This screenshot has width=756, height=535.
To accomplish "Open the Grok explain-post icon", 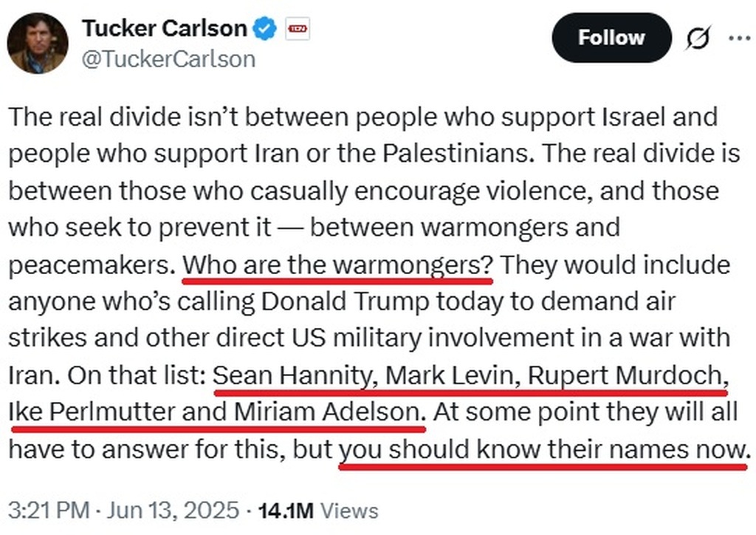I will pyautogui.click(x=697, y=38).
